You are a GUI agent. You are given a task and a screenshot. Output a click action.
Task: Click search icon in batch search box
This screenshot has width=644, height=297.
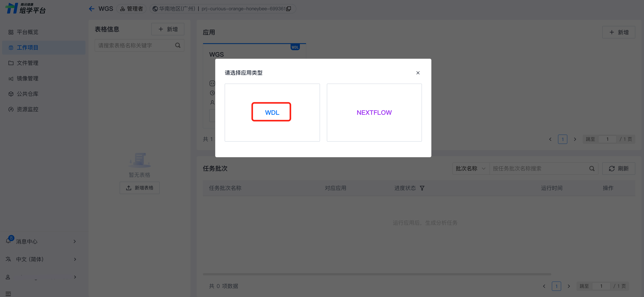[x=592, y=169]
